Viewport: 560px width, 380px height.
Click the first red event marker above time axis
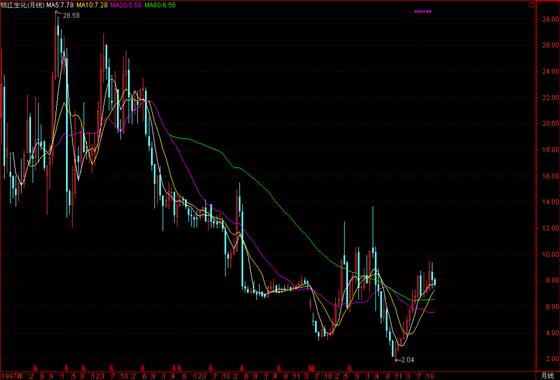pos(35,367)
